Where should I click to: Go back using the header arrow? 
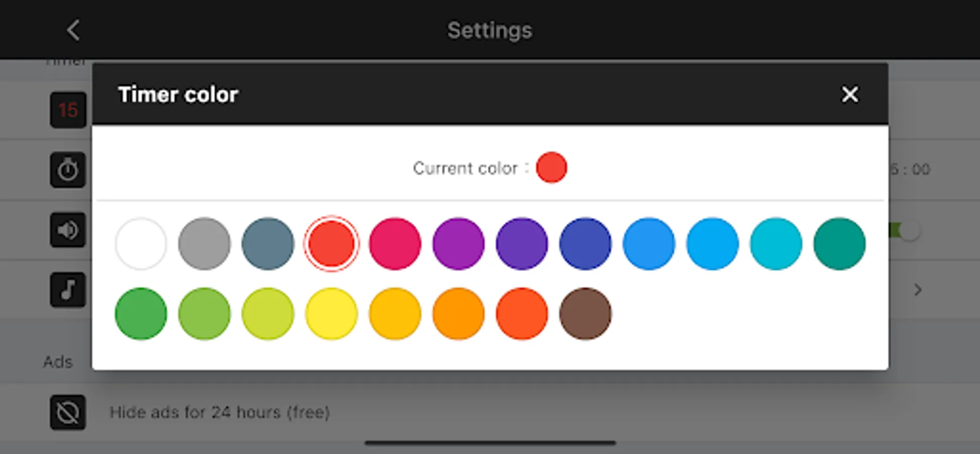[x=74, y=30]
